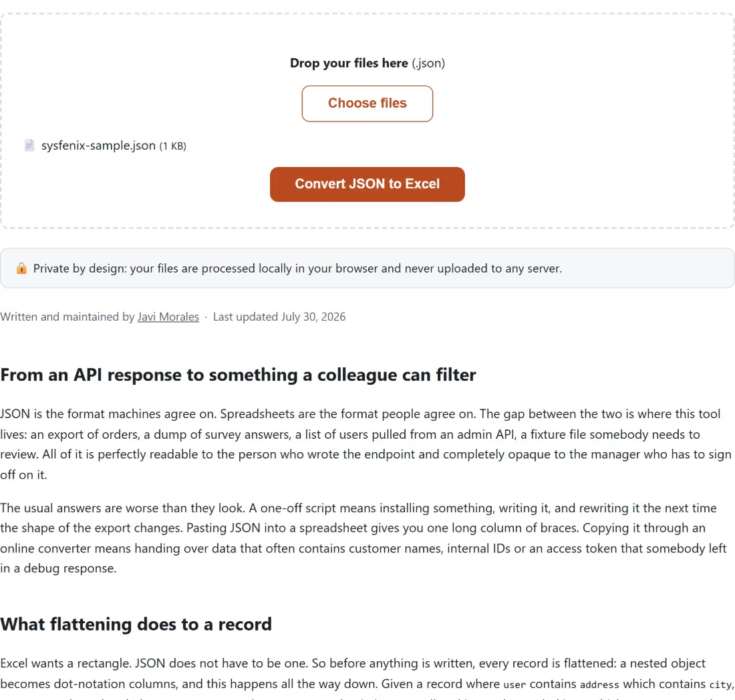This screenshot has width=735, height=700.
Task: Click the "Written and maintained by" text
Action: (67, 317)
